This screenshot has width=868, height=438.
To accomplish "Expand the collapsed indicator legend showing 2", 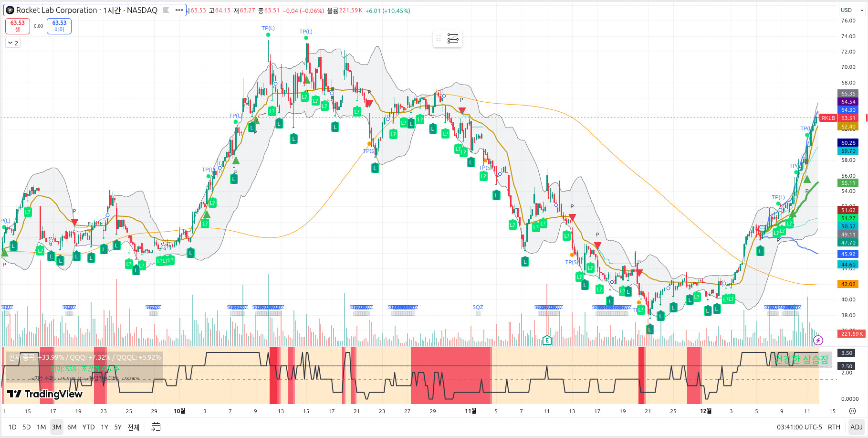I will (x=13, y=43).
